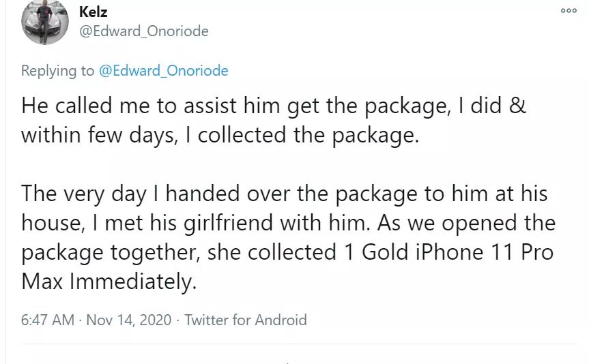This screenshot has width=589, height=364.
Task: Click Kelz's profile avatar picture
Action: [x=45, y=22]
